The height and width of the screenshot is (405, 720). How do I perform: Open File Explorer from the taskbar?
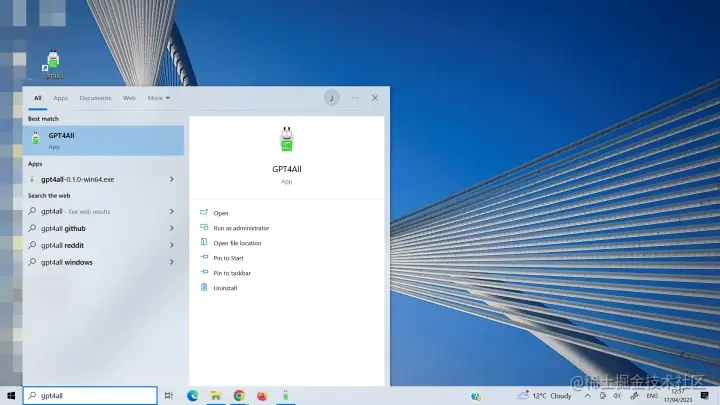215,395
